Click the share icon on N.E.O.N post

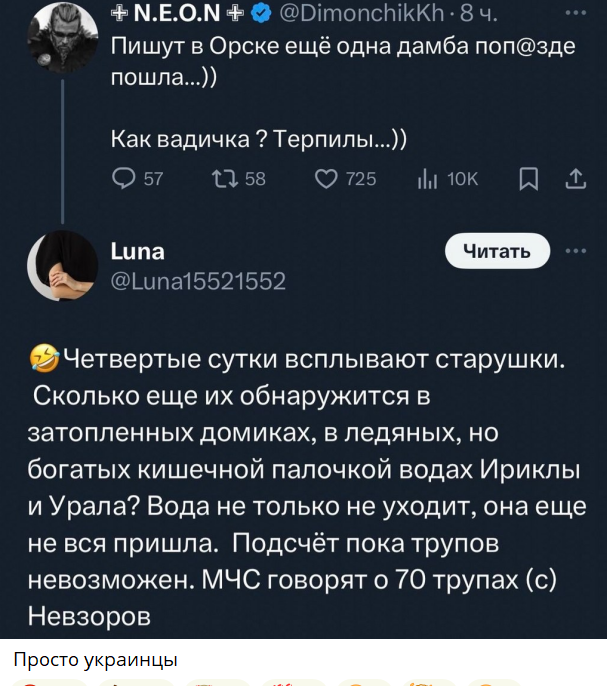click(577, 178)
